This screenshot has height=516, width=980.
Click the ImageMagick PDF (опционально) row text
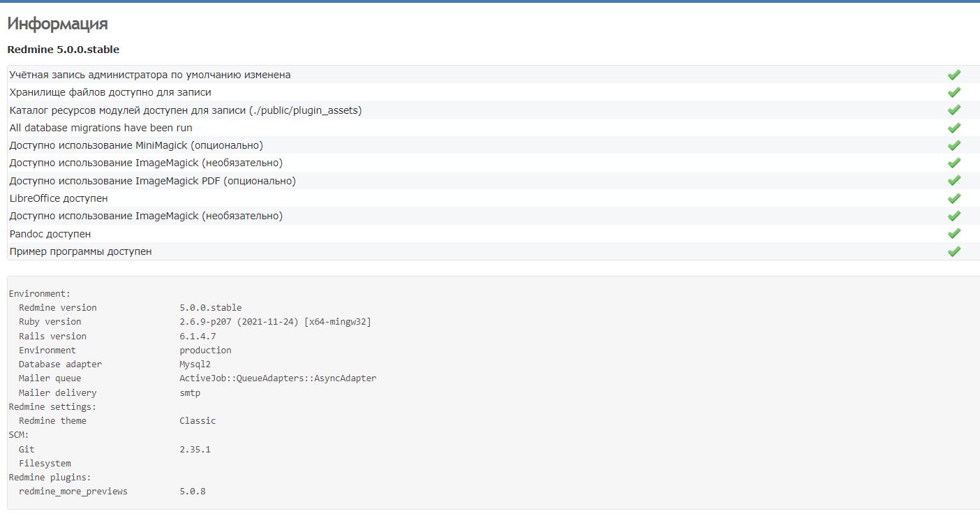pos(153,181)
